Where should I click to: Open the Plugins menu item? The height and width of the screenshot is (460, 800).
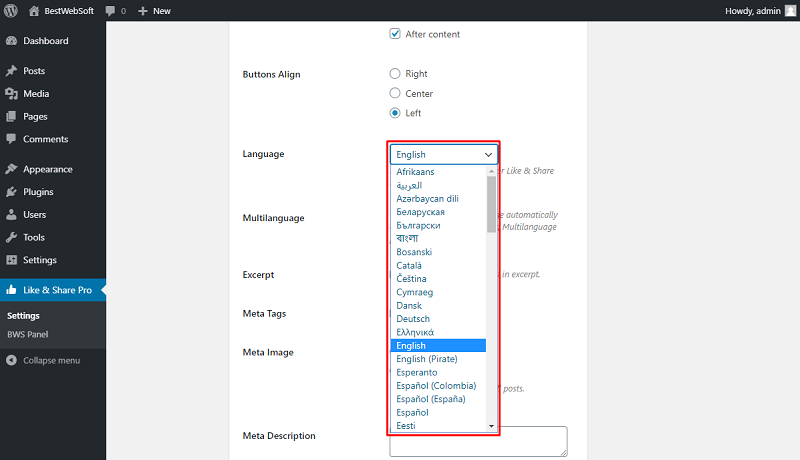pyautogui.click(x=53, y=192)
